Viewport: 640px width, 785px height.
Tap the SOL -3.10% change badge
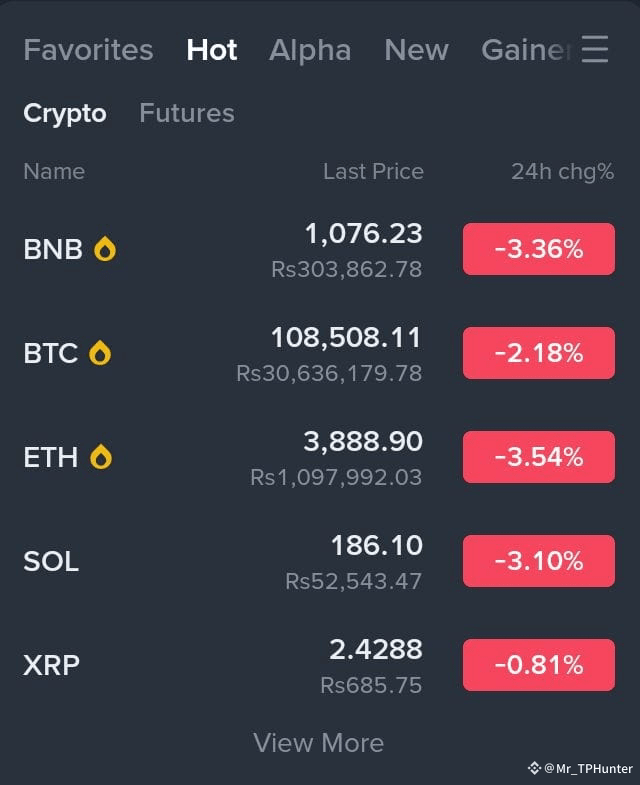pyautogui.click(x=539, y=561)
